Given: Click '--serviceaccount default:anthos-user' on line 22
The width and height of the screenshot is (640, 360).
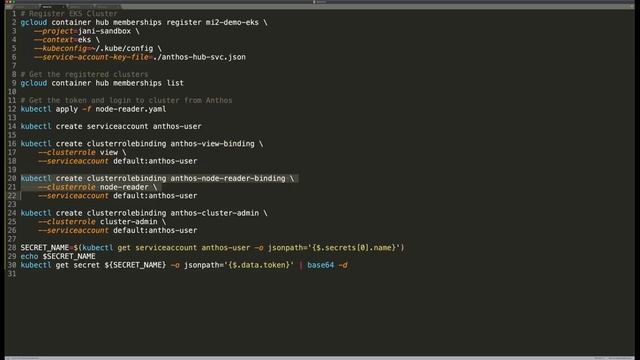Looking at the screenshot, I should tap(118, 196).
